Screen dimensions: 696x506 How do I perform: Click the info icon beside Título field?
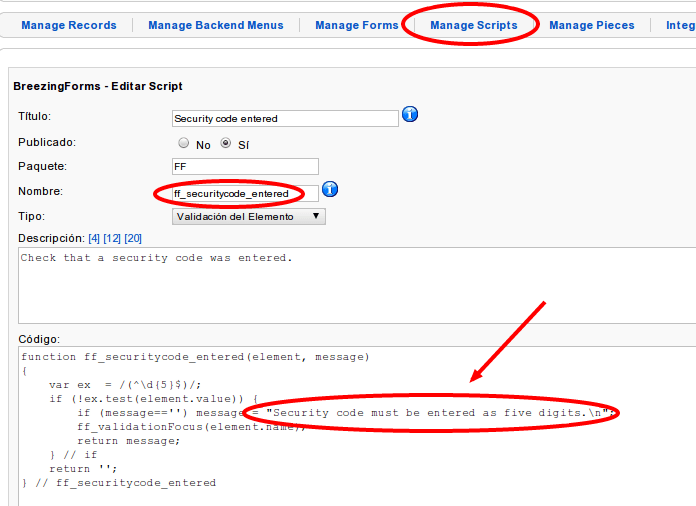[x=410, y=115]
